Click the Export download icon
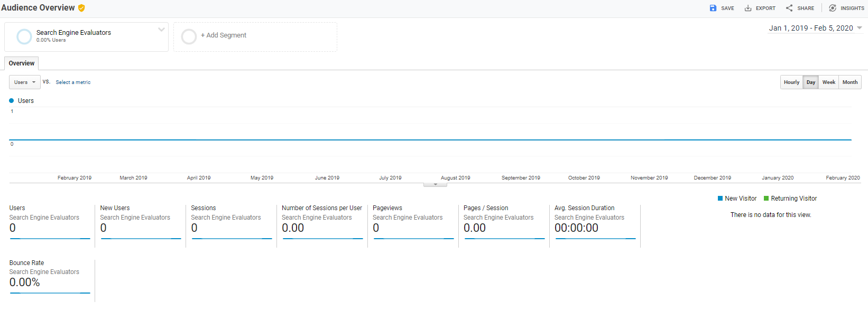The width and height of the screenshot is (868, 311). click(x=748, y=8)
